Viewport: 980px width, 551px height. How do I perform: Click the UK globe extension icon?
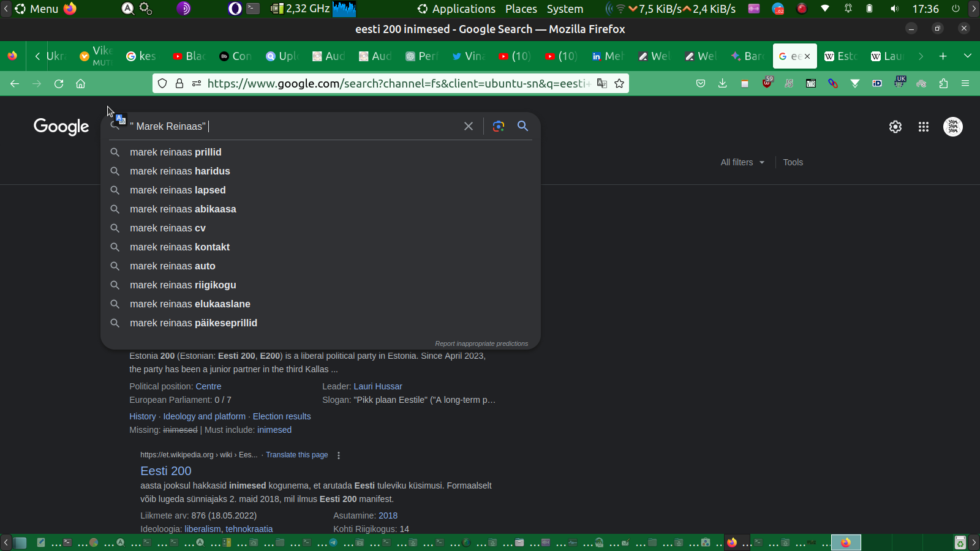click(899, 83)
